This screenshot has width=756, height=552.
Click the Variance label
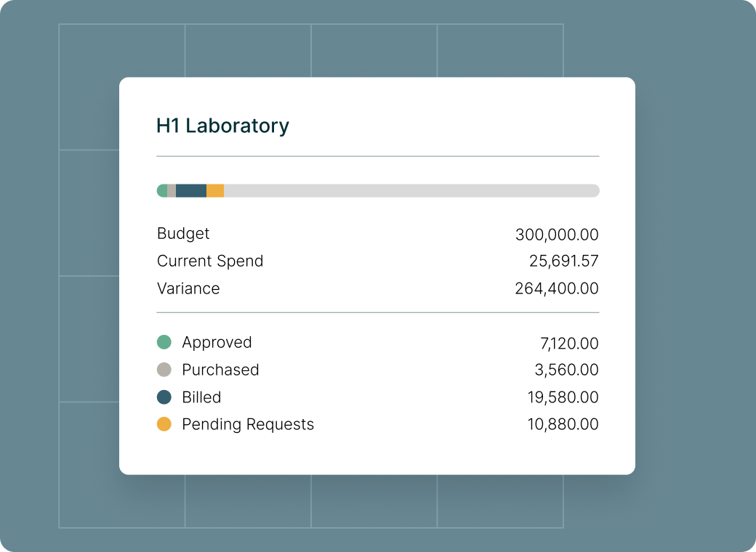(188, 288)
